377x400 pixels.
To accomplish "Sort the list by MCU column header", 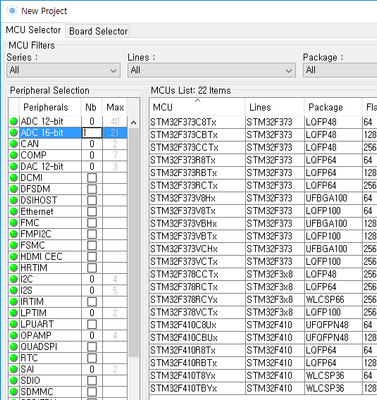I will pyautogui.click(x=197, y=107).
